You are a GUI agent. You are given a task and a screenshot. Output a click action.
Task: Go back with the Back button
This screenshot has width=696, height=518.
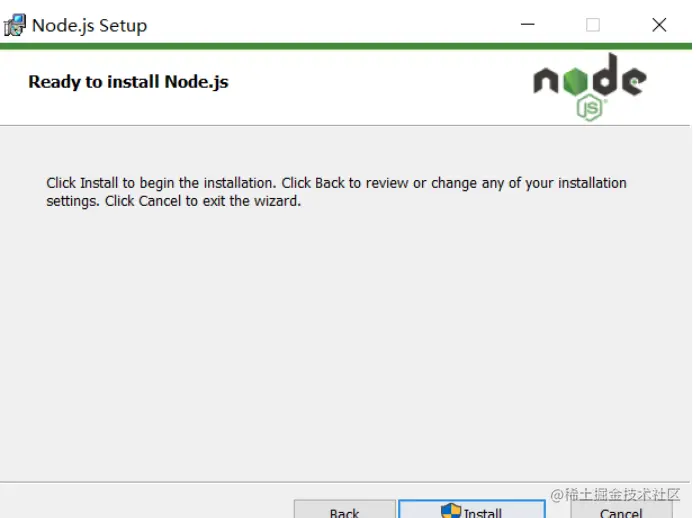[344, 511]
